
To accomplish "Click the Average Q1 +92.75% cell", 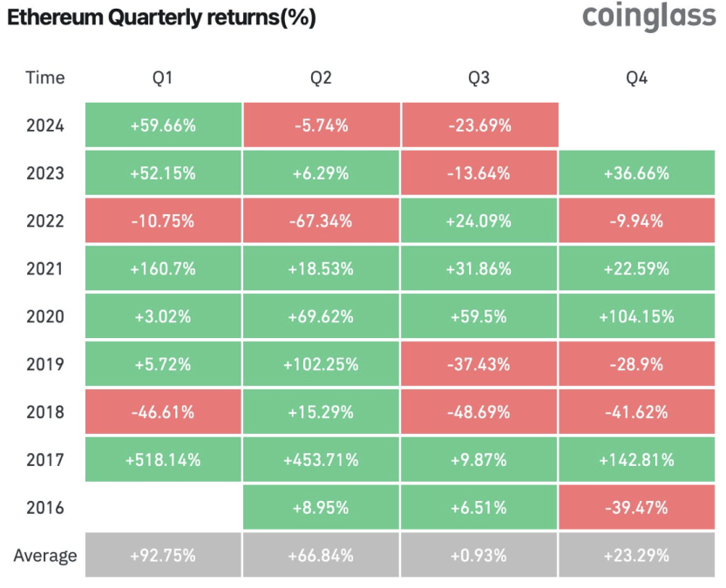I will click(163, 555).
